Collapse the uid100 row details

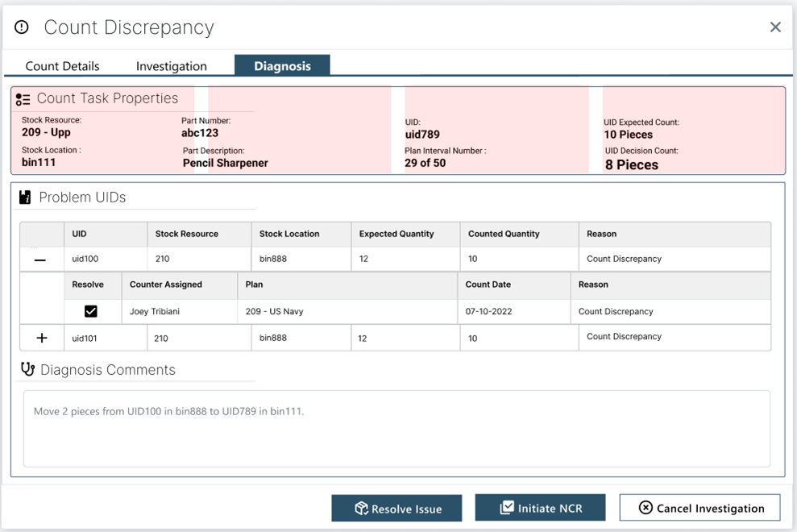pos(41,259)
